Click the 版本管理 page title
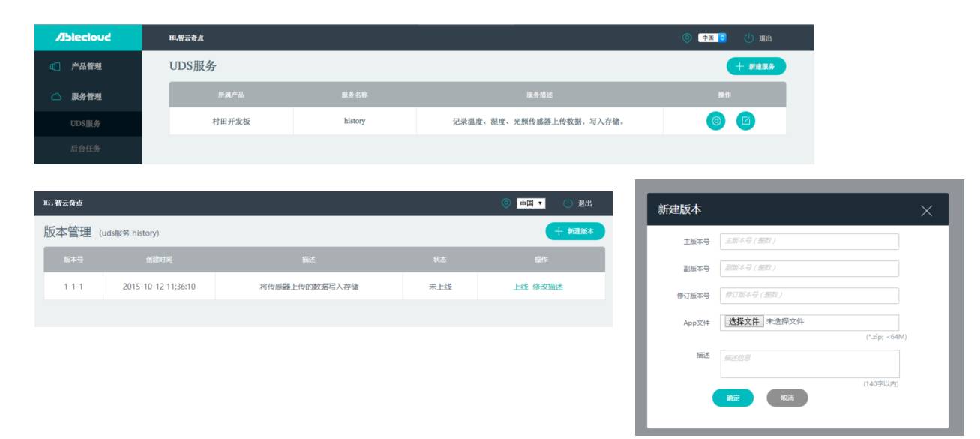980x439 pixels. [67, 232]
